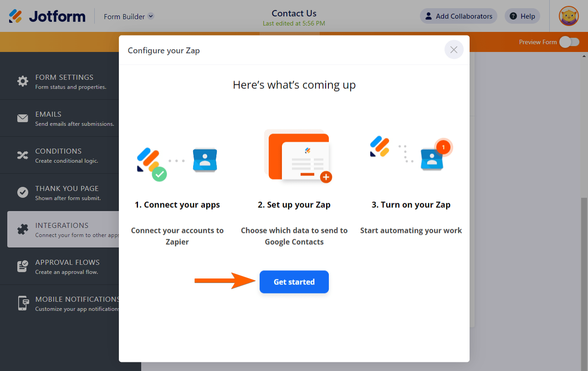588x371 pixels.
Task: Click the Get started button
Action: pos(294,282)
